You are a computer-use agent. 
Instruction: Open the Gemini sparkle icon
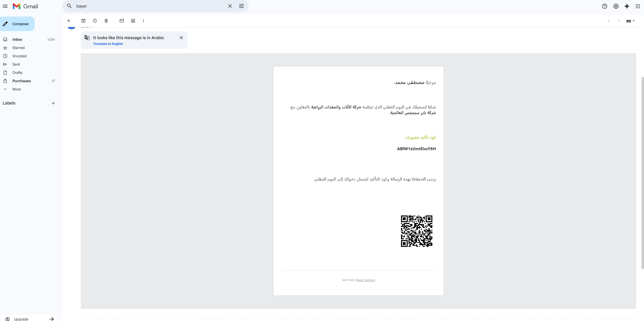(x=627, y=6)
